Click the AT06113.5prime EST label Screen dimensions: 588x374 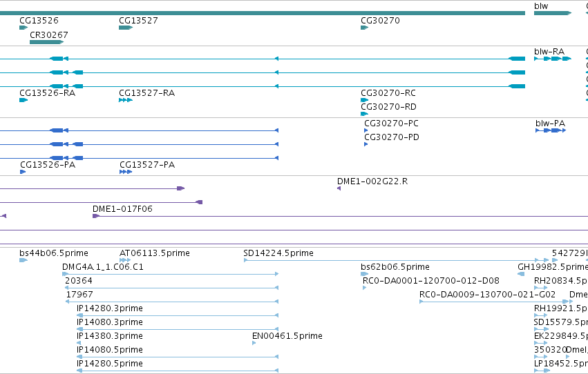click(155, 253)
